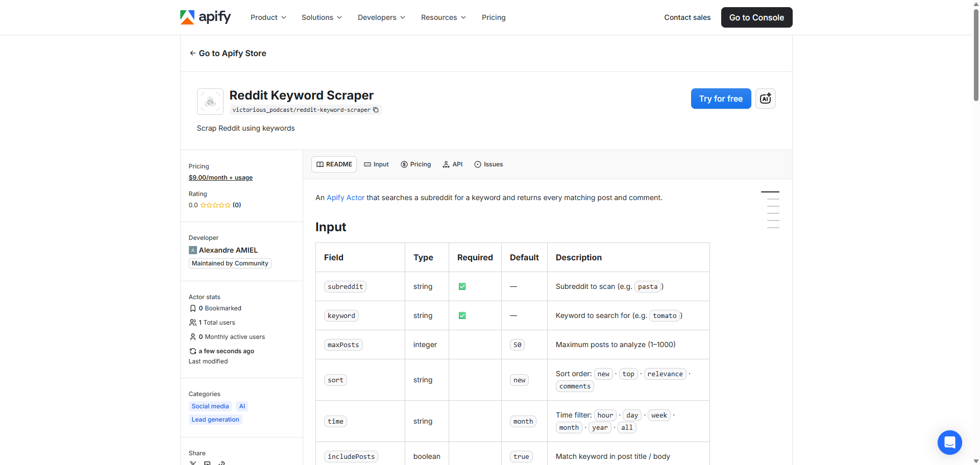Copy the actor path with copy icon
Image resolution: width=980 pixels, height=465 pixels.
click(376, 110)
